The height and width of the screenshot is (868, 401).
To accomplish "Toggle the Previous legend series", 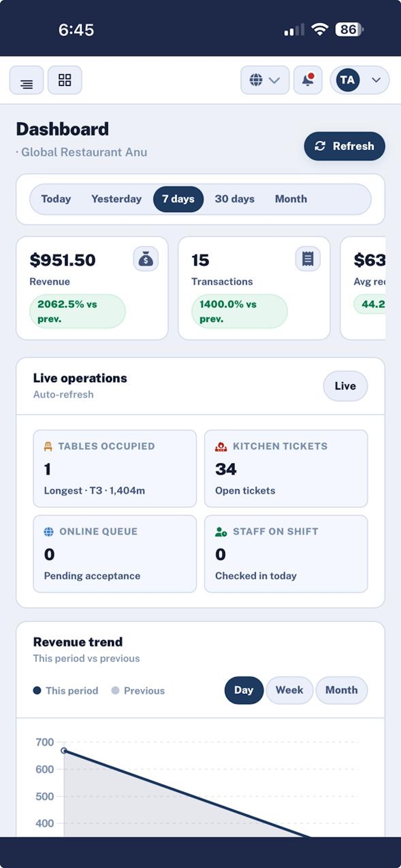I will click(138, 691).
